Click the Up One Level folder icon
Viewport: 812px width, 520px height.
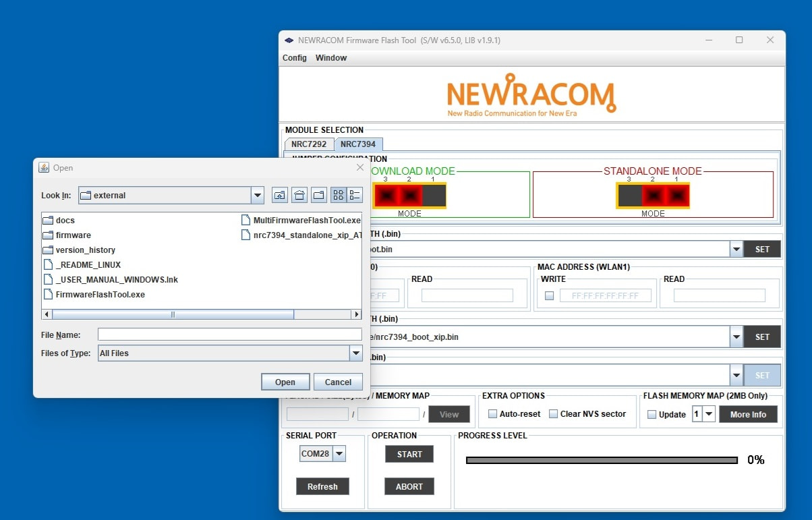pos(279,196)
